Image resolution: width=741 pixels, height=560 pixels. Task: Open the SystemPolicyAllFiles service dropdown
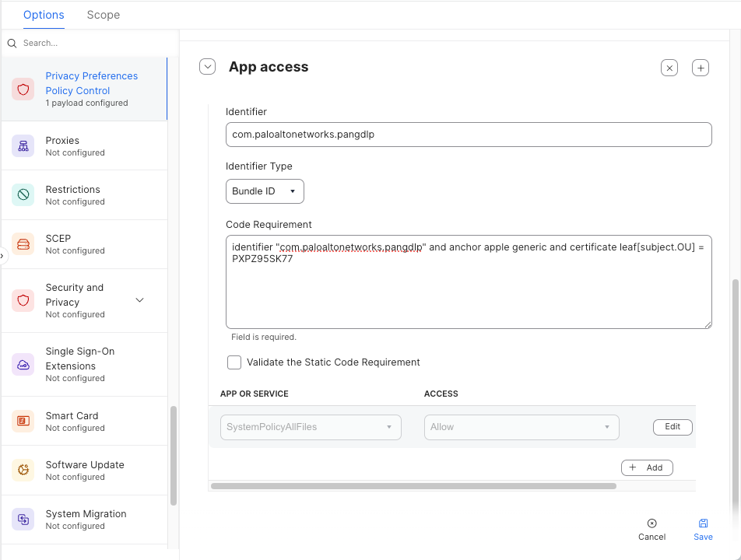coord(311,427)
